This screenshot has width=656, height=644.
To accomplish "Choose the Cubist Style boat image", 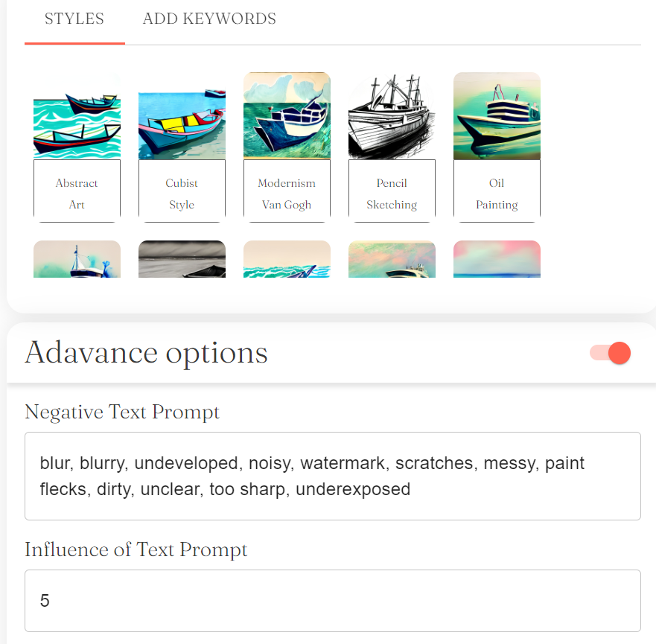I will (x=182, y=116).
